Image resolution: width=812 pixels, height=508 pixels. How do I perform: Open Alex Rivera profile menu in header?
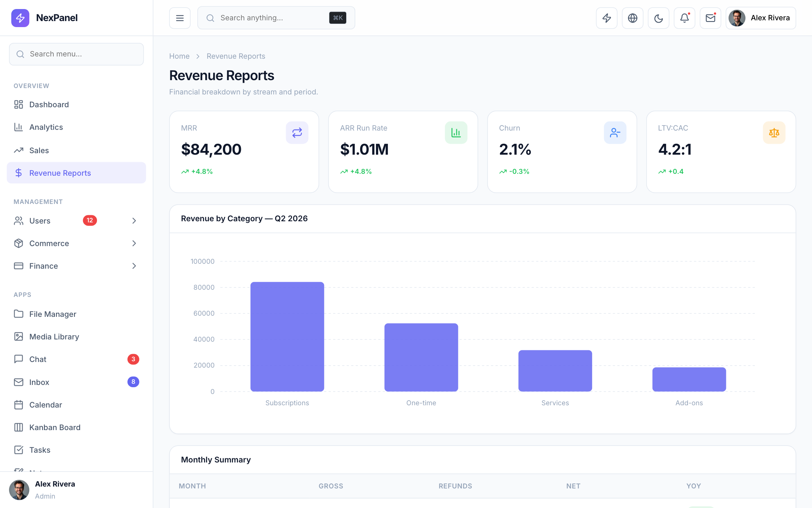[x=760, y=18]
